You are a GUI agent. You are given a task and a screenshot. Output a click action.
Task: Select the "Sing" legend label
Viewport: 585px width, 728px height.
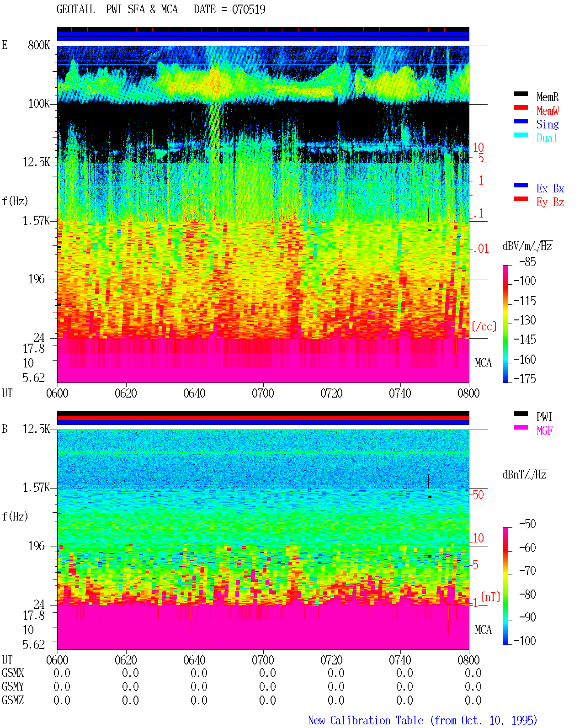pos(548,124)
